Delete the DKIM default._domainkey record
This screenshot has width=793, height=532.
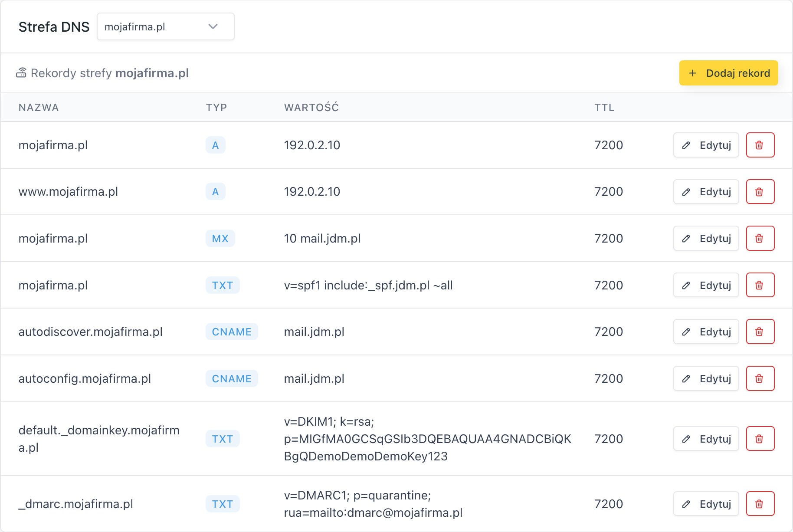(x=760, y=439)
